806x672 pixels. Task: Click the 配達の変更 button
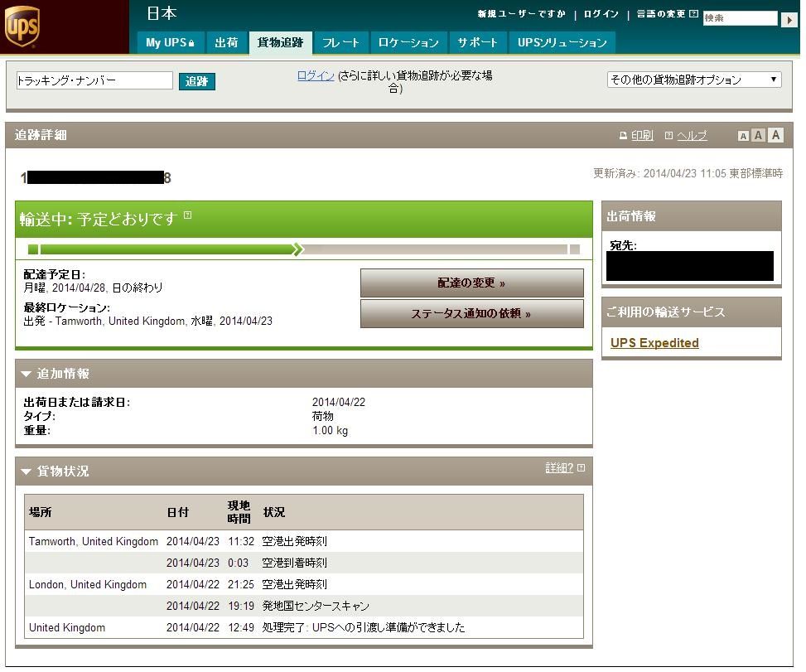pos(472,283)
